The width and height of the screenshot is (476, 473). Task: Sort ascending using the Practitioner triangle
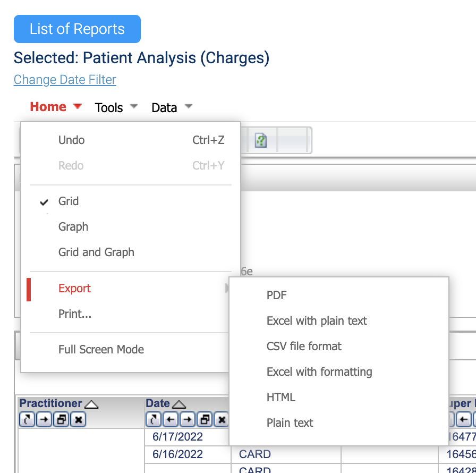point(91,404)
